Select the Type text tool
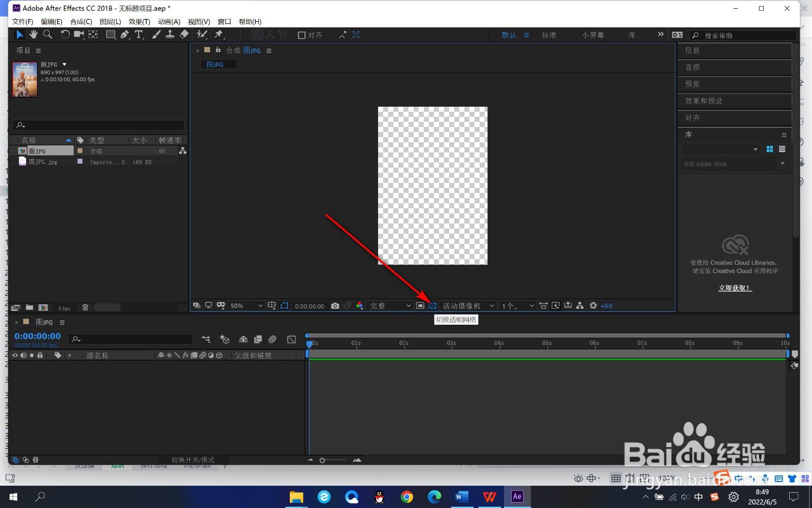Viewport: 812px width, 508px height. click(x=139, y=35)
